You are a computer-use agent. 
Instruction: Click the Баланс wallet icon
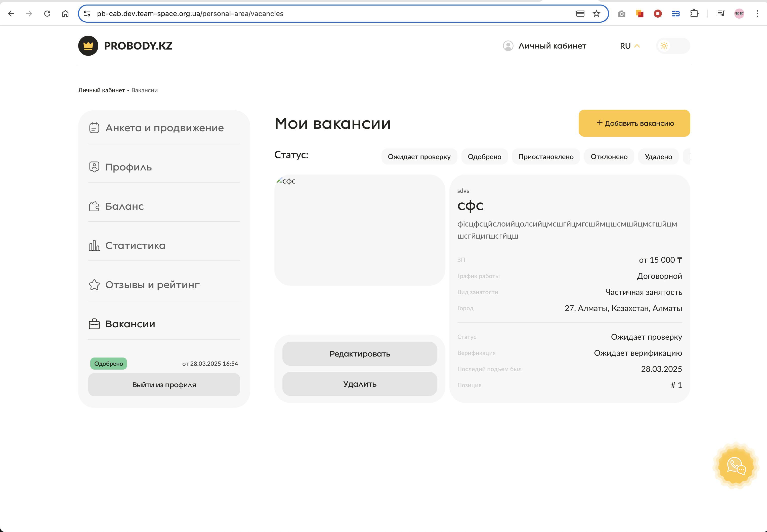94,206
